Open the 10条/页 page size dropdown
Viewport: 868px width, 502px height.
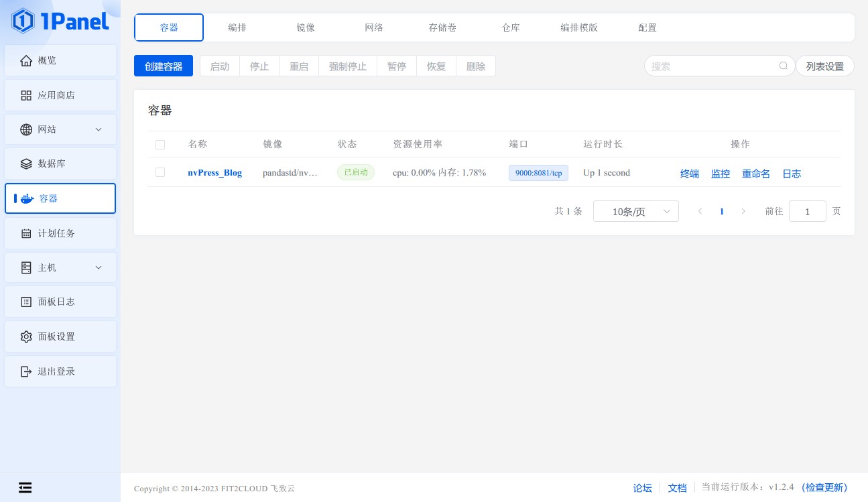(x=635, y=211)
